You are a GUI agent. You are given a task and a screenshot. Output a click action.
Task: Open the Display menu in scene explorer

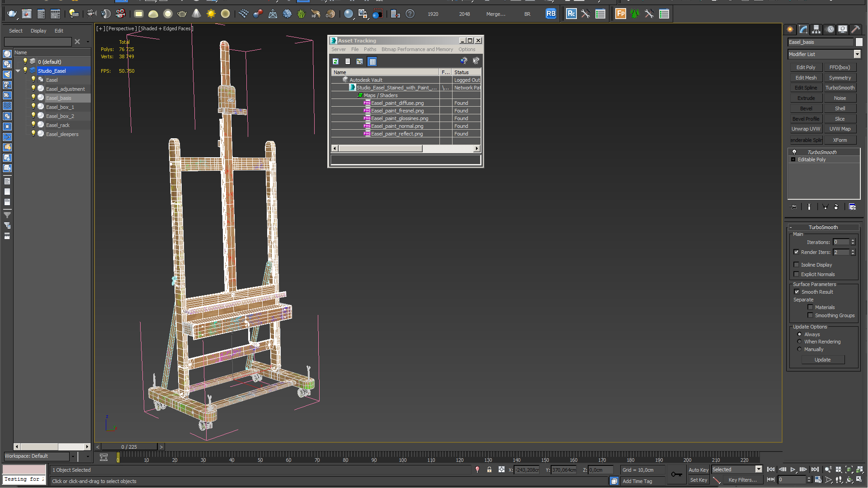coord(38,31)
